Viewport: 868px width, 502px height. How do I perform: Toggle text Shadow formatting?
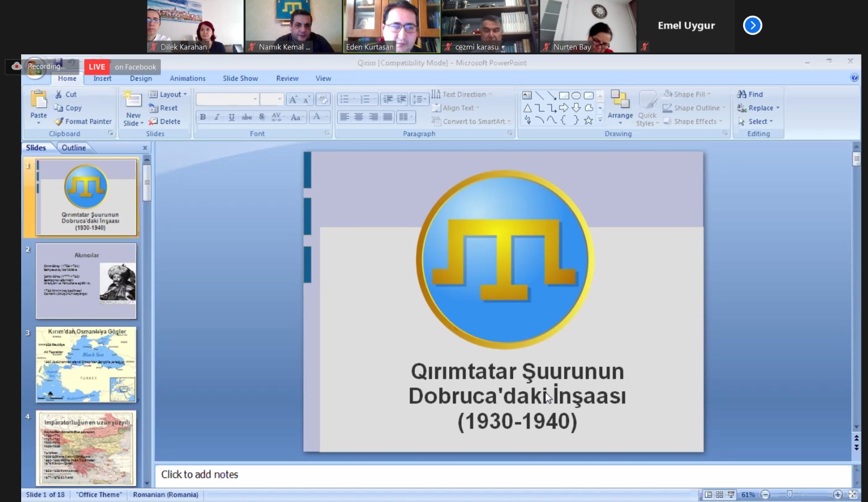261,117
